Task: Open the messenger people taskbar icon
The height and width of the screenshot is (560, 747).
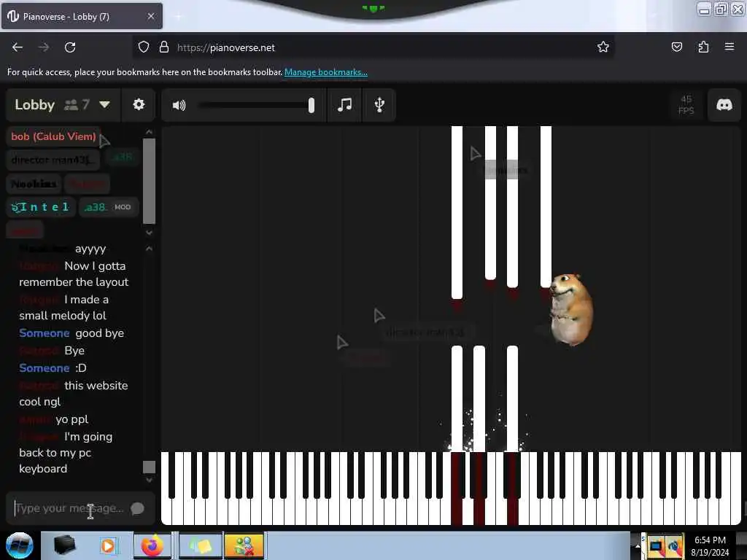Action: tap(244, 545)
